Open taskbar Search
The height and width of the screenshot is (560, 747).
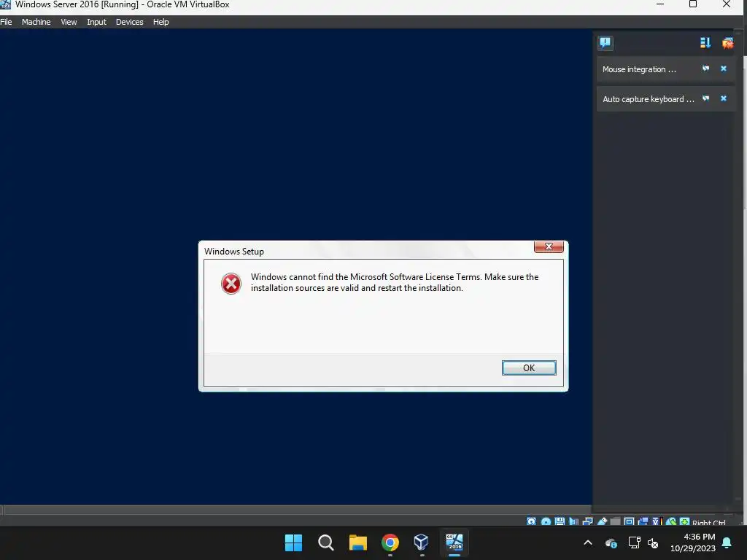[x=326, y=542]
